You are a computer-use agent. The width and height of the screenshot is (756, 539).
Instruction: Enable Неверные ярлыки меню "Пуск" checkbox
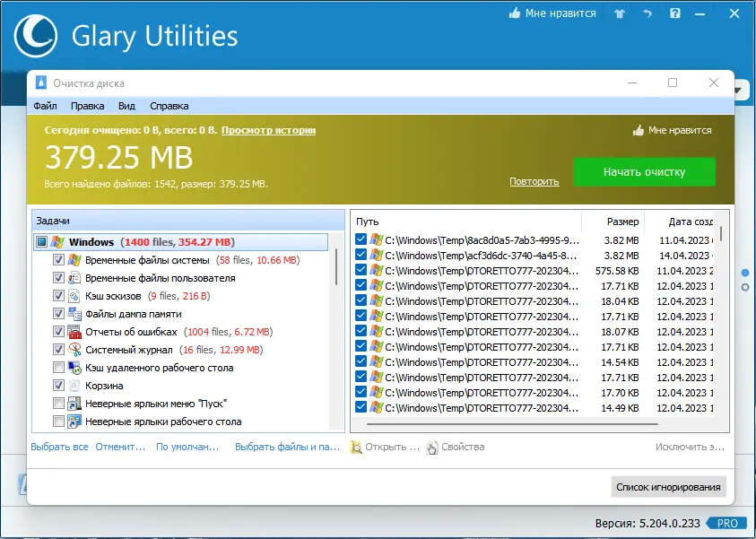(58, 404)
